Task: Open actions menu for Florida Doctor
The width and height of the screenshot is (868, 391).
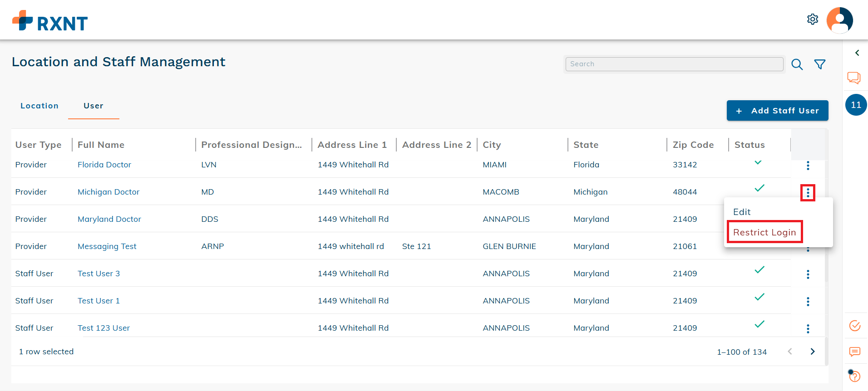Action: pyautogui.click(x=808, y=166)
